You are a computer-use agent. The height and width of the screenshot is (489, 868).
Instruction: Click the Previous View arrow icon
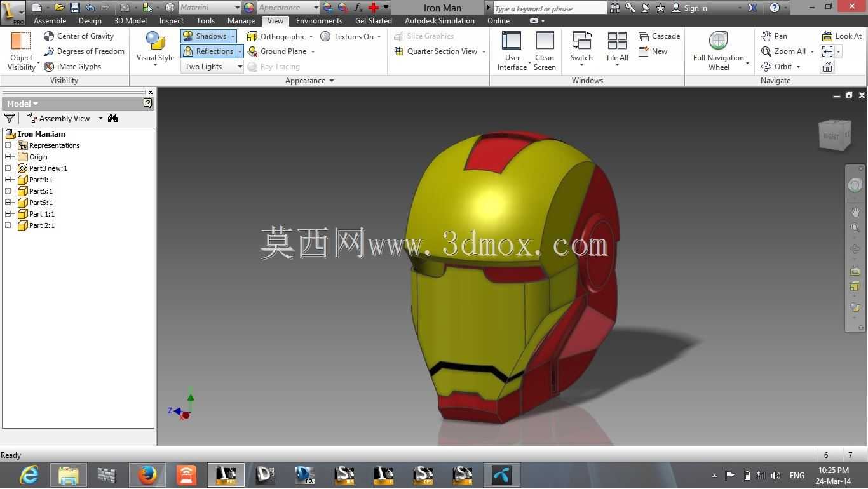click(827, 51)
